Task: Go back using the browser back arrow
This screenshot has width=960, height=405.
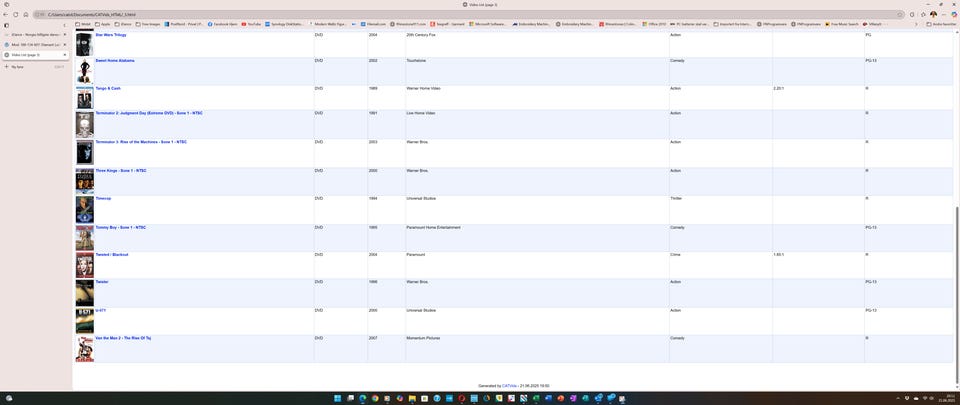Action: click(6, 14)
